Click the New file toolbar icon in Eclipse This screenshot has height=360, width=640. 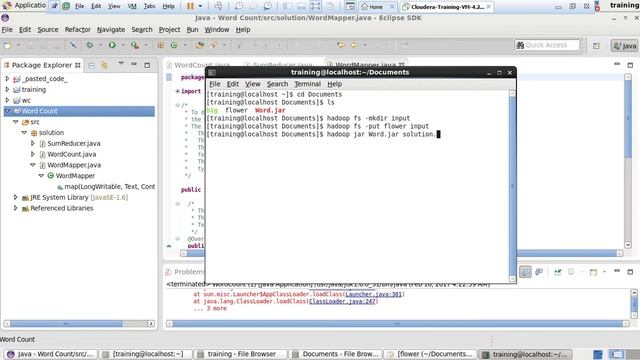7,45
